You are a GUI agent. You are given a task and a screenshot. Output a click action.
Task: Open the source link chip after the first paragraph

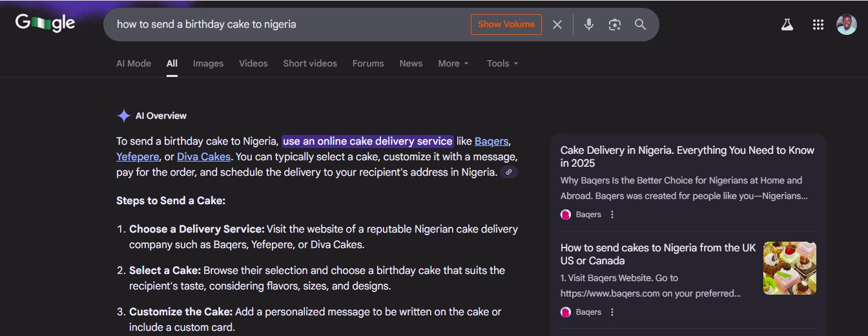click(x=509, y=172)
